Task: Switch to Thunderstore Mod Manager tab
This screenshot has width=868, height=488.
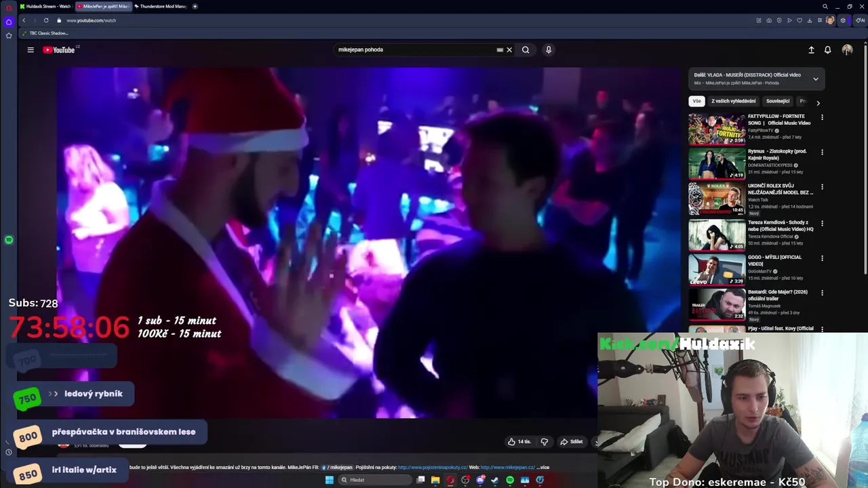Action: (160, 6)
